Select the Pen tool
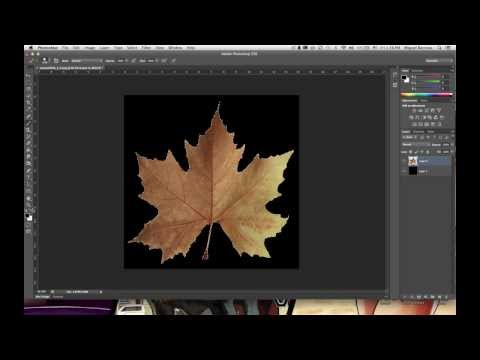 click(29, 171)
